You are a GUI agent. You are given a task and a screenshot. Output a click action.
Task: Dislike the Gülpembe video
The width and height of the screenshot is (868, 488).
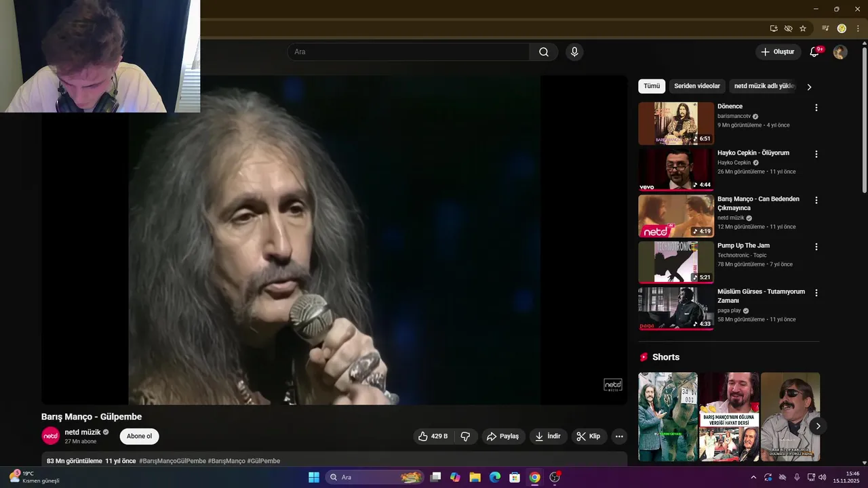tap(465, 436)
